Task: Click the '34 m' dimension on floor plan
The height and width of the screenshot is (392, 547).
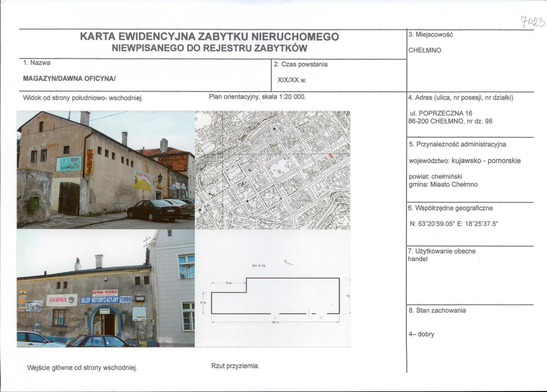Action: (x=275, y=322)
